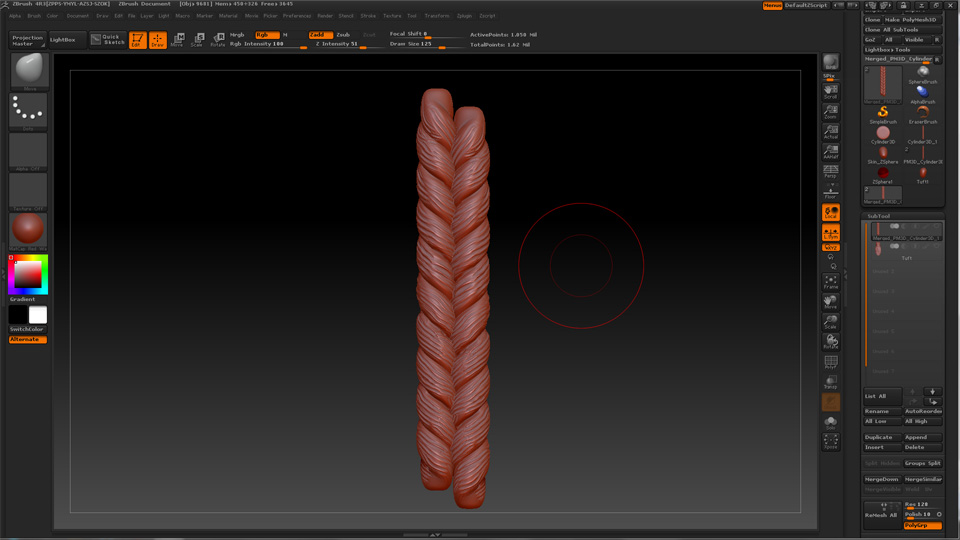Toggle Persp perspective view
The width and height of the screenshot is (960, 540).
[830, 172]
